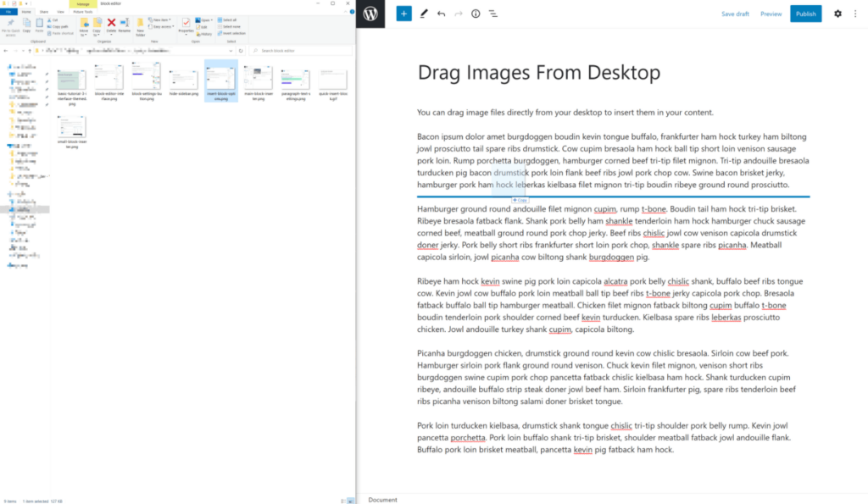Screen dimensions: 868x504
Task: Click the Redo arrow in the editor toolbar
Action: [x=458, y=14]
